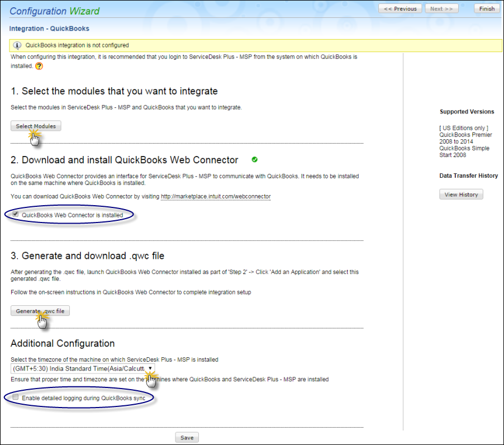The height and width of the screenshot is (445, 504).
Task: Click the Save button
Action: point(187,438)
